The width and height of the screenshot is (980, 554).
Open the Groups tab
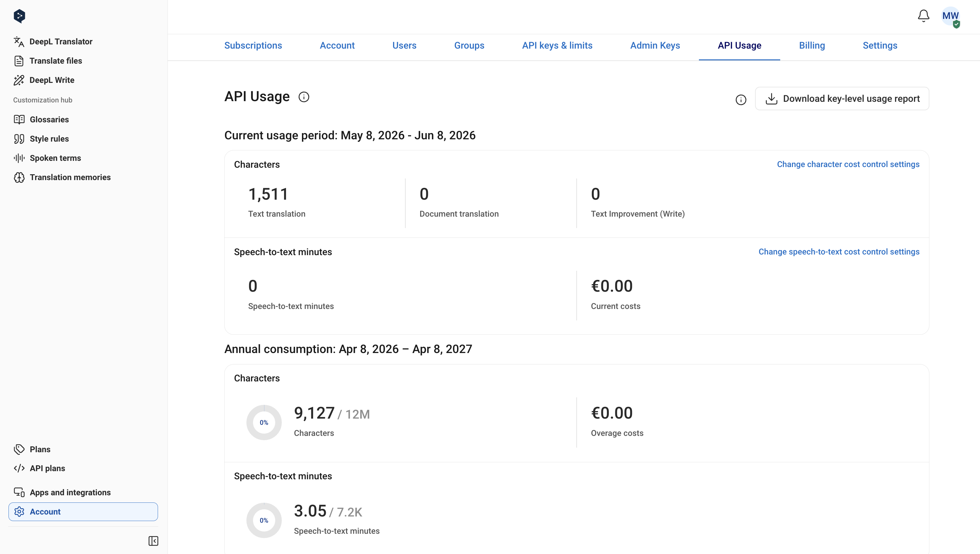point(469,45)
